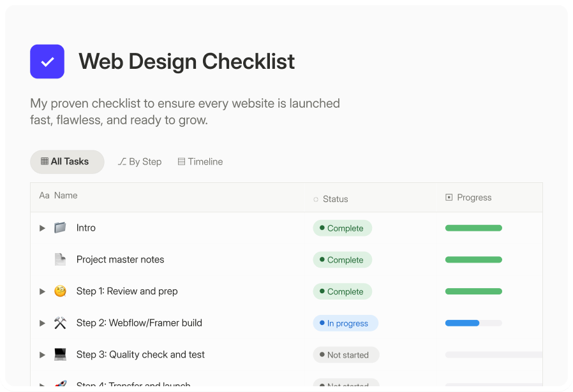Click the progress bar for Step 1
This screenshot has height=392, width=573.
point(473,292)
